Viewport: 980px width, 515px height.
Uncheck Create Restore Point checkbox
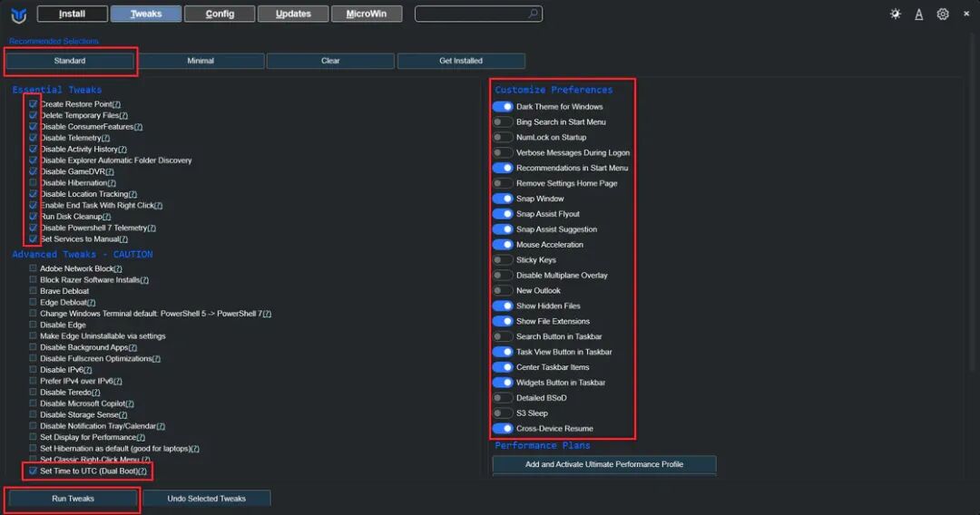click(33, 103)
